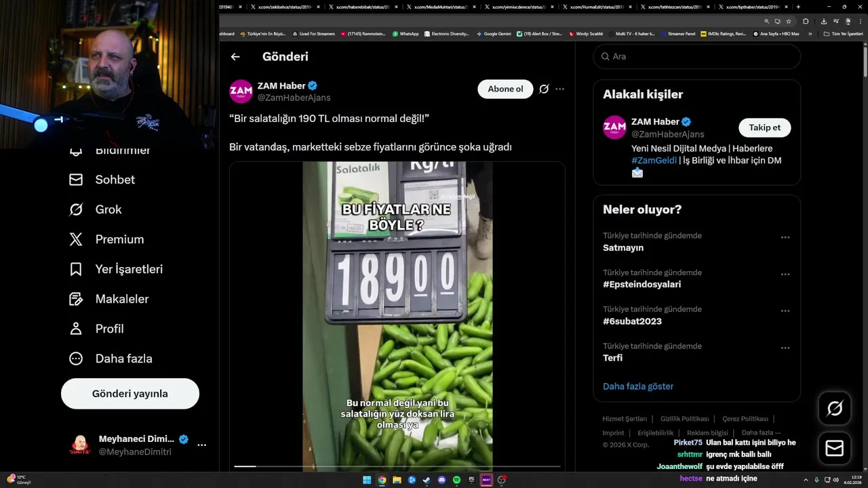Go back using the arrow beside Gönderi
The width and height of the screenshot is (868, 488).
click(x=235, y=57)
